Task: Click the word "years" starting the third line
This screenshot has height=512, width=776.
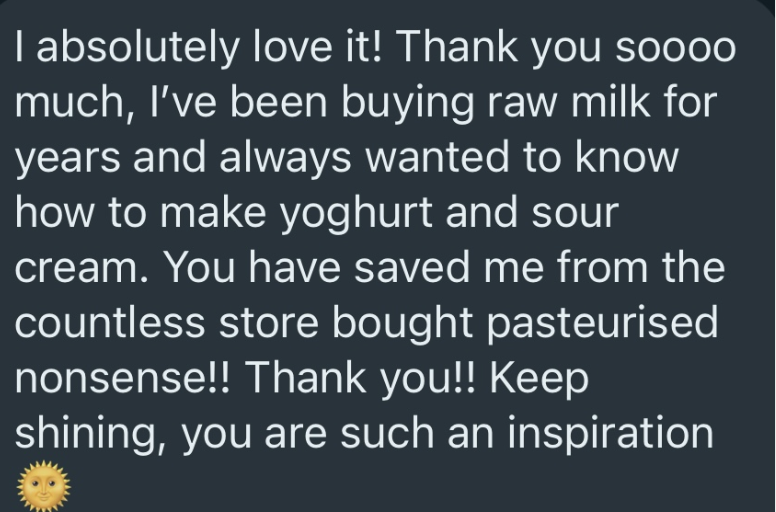Action: click(68, 160)
